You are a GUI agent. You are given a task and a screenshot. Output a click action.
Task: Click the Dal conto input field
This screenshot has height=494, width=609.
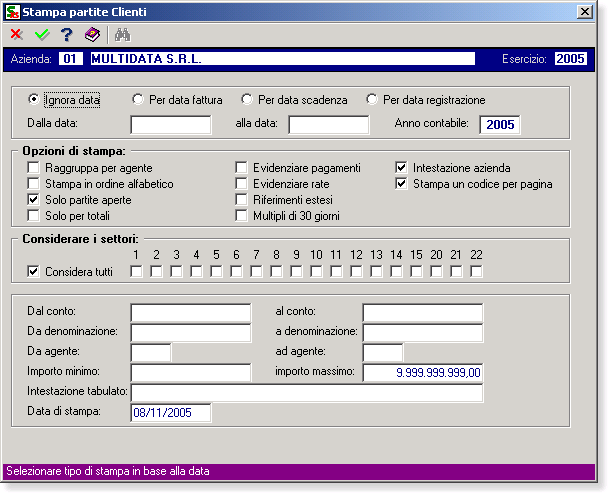point(191,313)
